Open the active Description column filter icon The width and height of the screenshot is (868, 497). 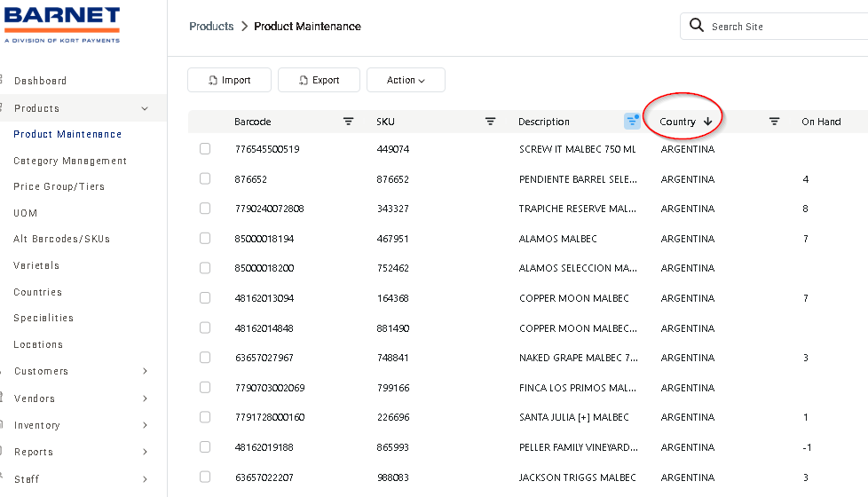(x=632, y=121)
